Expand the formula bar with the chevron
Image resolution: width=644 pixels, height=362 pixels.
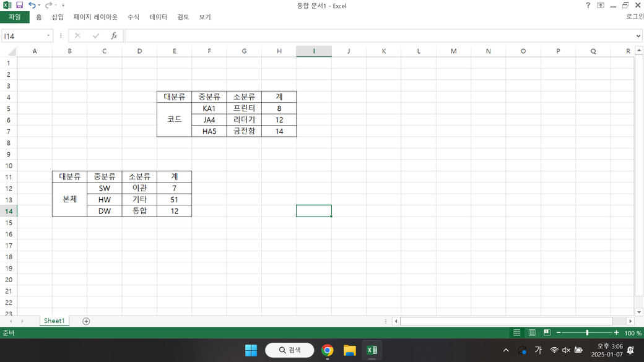point(638,36)
